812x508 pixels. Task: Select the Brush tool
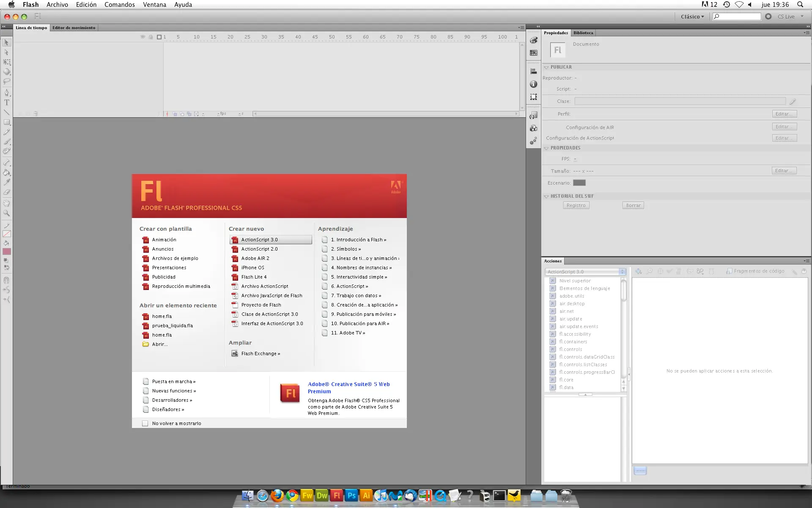pyautogui.click(x=6, y=142)
